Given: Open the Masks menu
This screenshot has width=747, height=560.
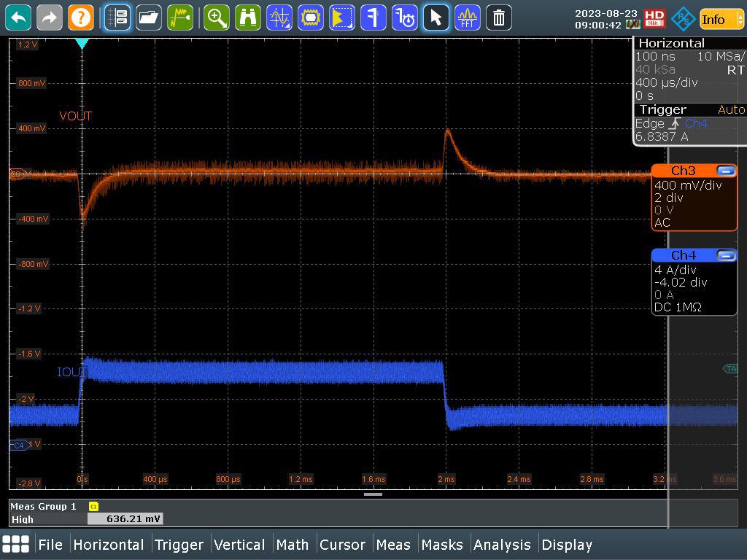Looking at the screenshot, I should point(443,545).
